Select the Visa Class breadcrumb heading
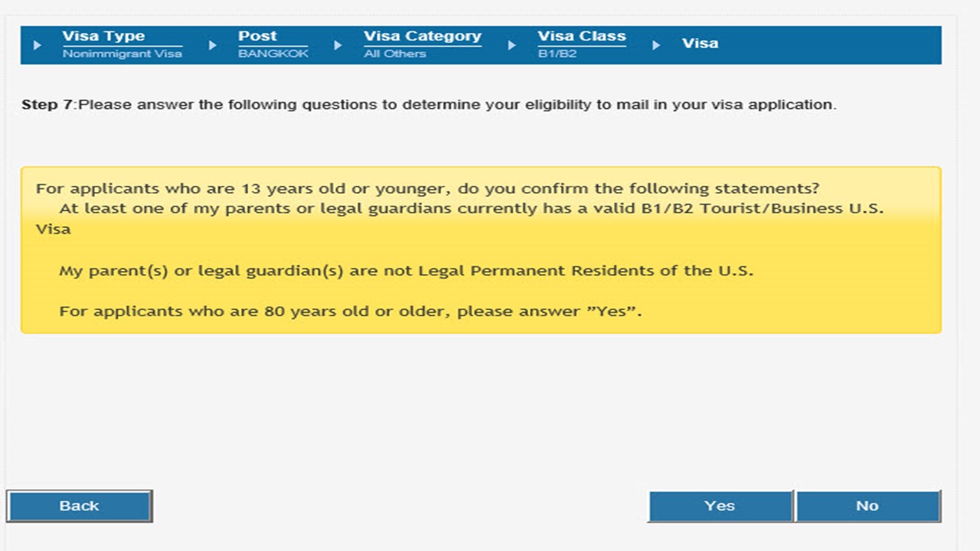 (x=581, y=36)
